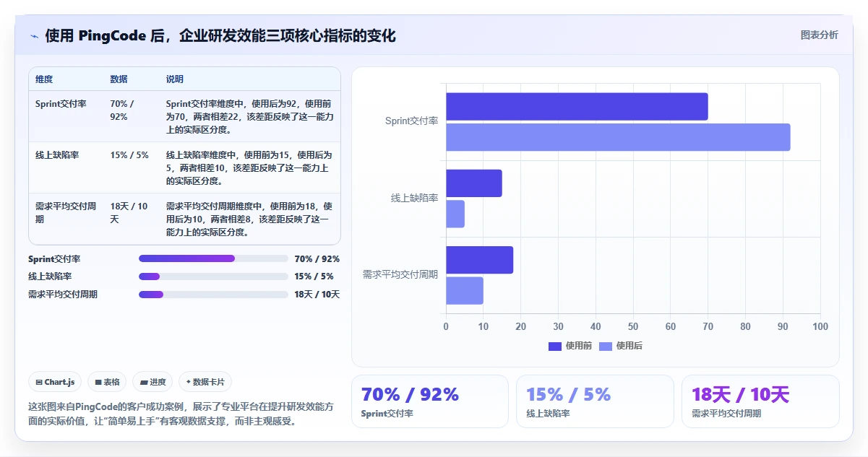Viewport: 868px width, 457px height.
Task: Click the x-axis tick label 0
Action: pos(446,326)
